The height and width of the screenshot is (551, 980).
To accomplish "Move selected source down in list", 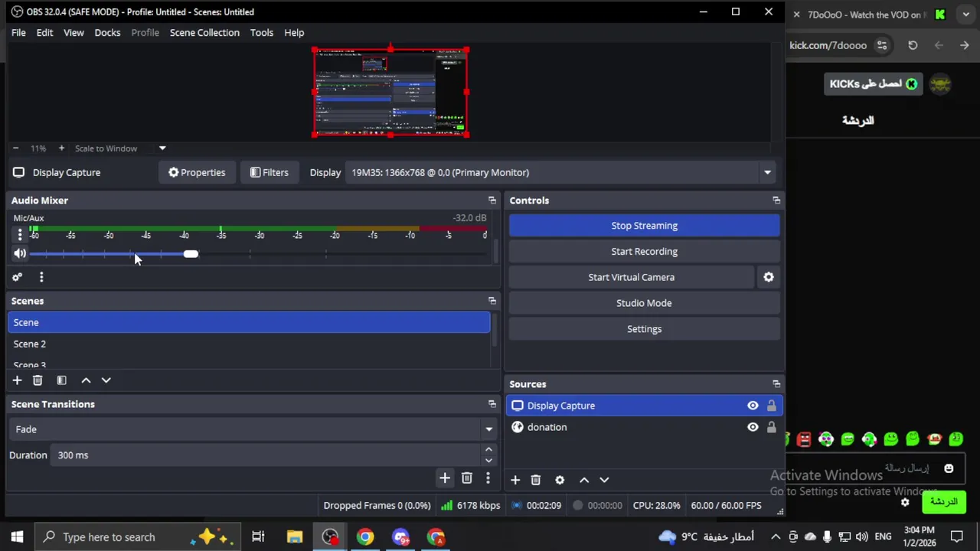I will coord(604,480).
